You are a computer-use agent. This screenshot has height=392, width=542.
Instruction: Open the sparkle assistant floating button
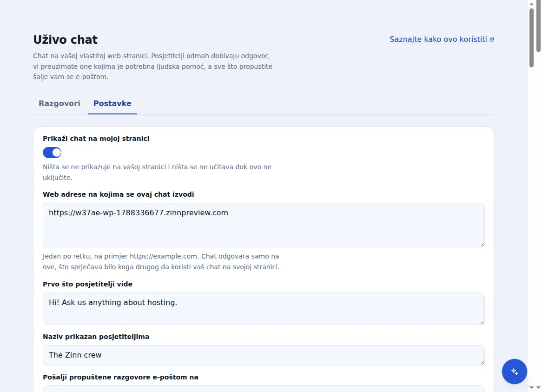(515, 371)
